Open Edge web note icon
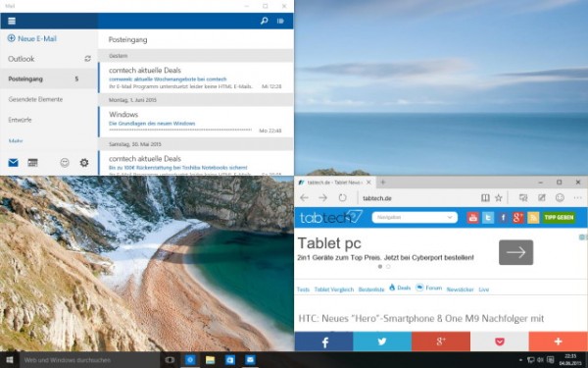 [x=542, y=198]
